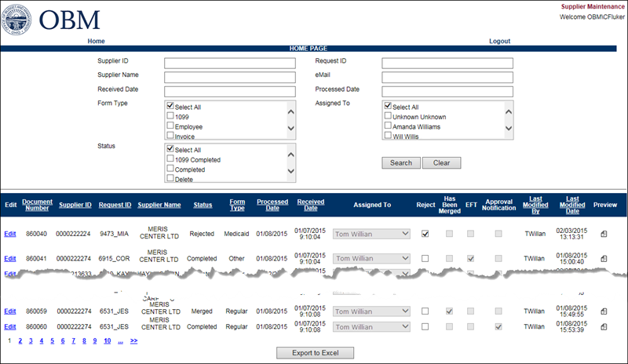Open preview icon for document 860040

coord(604,234)
